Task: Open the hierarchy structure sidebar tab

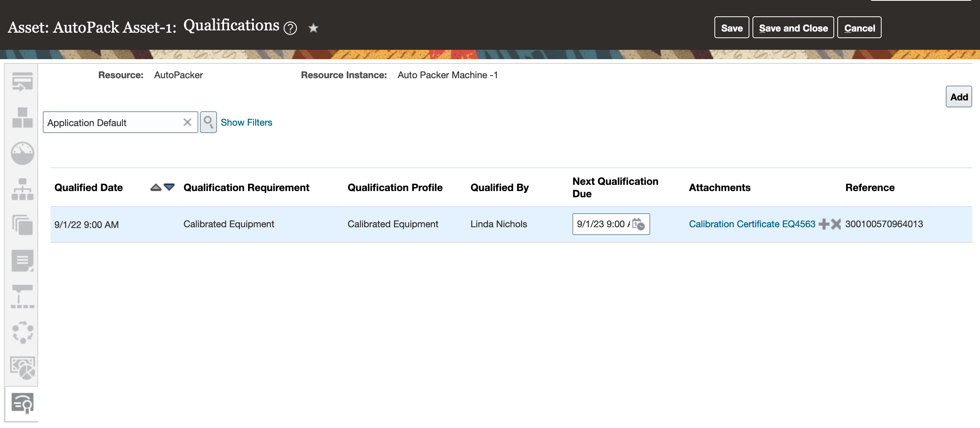Action: [22, 189]
